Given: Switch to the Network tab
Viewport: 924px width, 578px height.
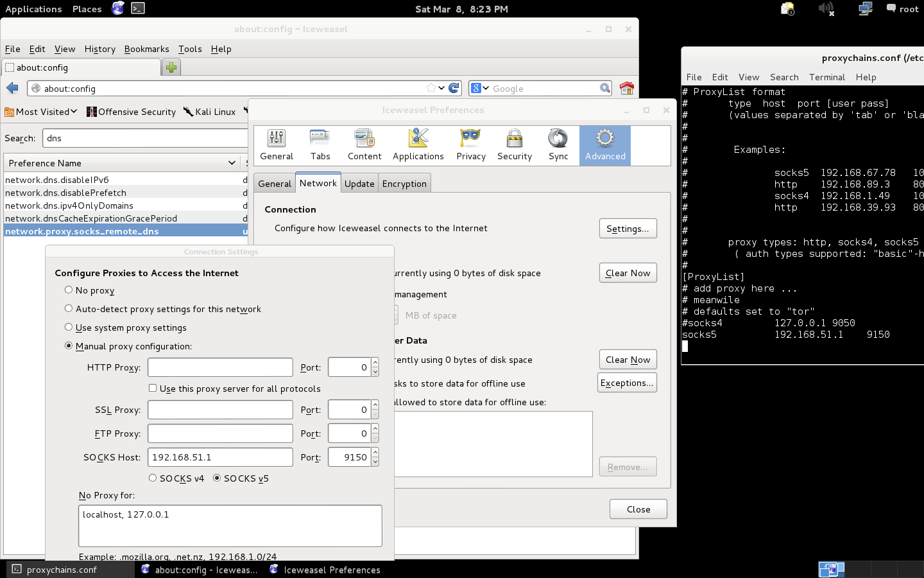Looking at the screenshot, I should pyautogui.click(x=318, y=183).
